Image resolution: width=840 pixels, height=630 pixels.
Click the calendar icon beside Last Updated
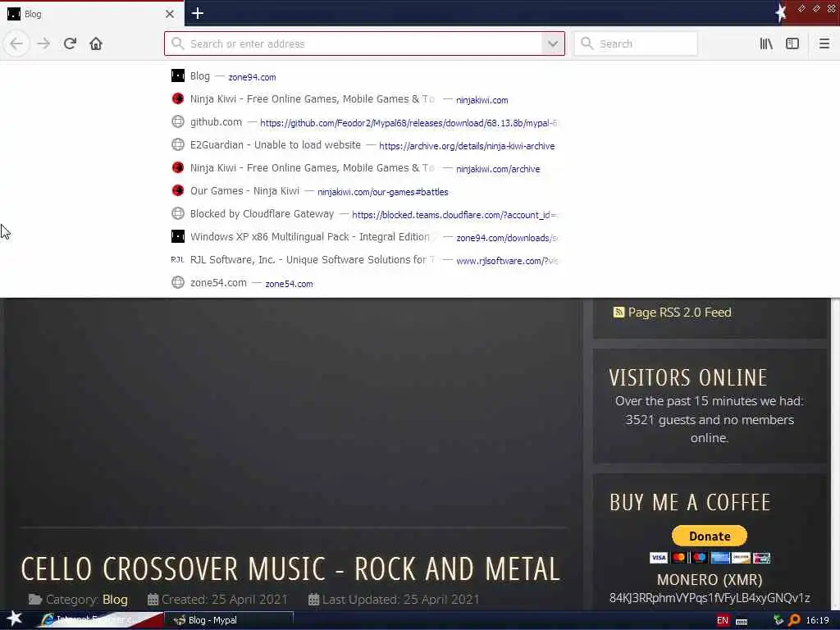(314, 599)
